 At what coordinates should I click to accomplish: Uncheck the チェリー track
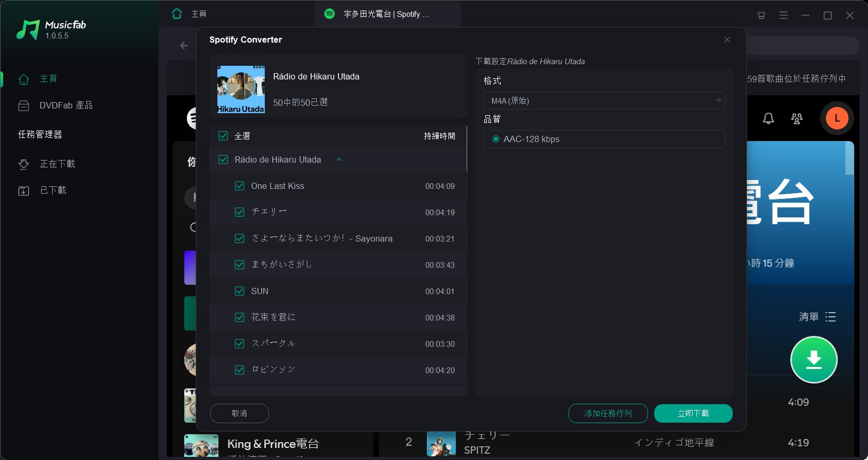coord(240,212)
